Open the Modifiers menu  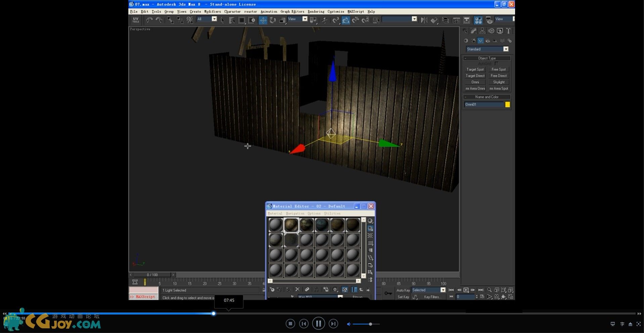[x=213, y=11]
